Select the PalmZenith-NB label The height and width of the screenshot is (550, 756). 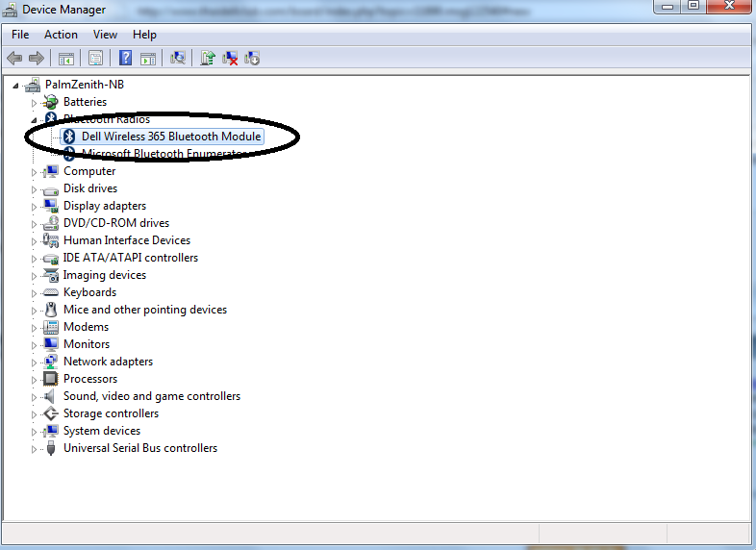(85, 85)
